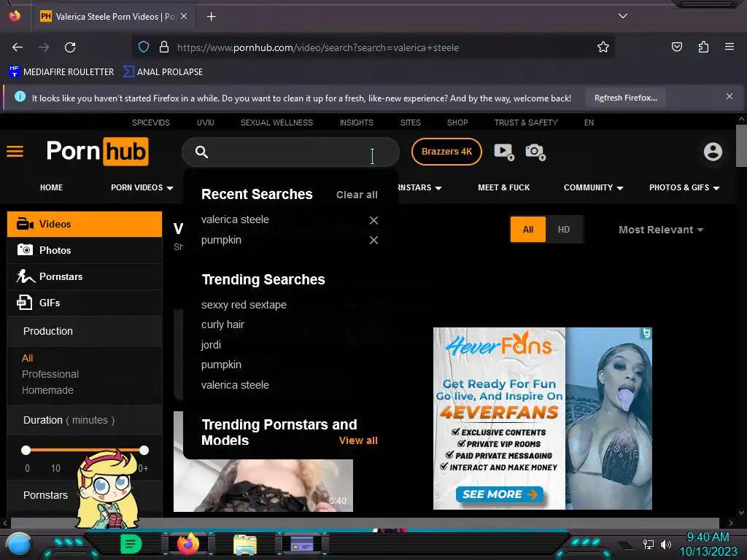Choose the Professional production filter
The image size is (747, 560).
tap(50, 374)
